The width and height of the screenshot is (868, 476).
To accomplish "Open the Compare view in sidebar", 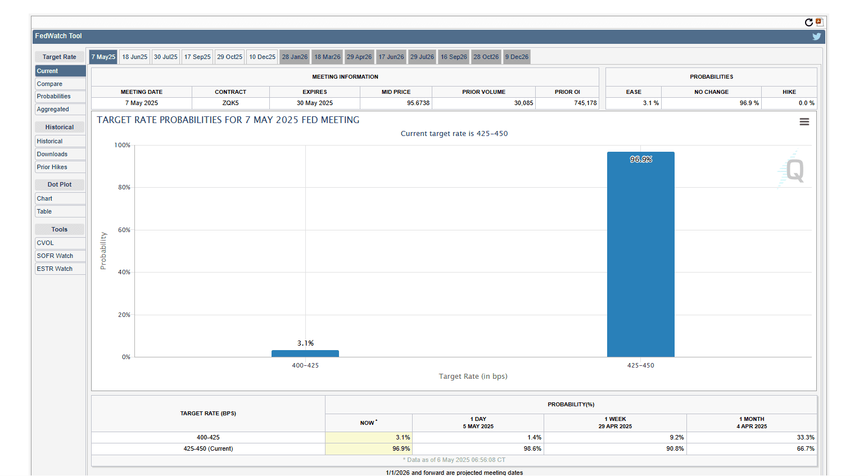I will click(60, 84).
